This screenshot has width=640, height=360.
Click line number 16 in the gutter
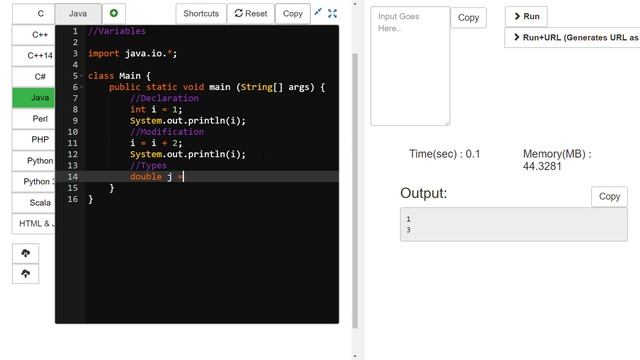(73, 199)
